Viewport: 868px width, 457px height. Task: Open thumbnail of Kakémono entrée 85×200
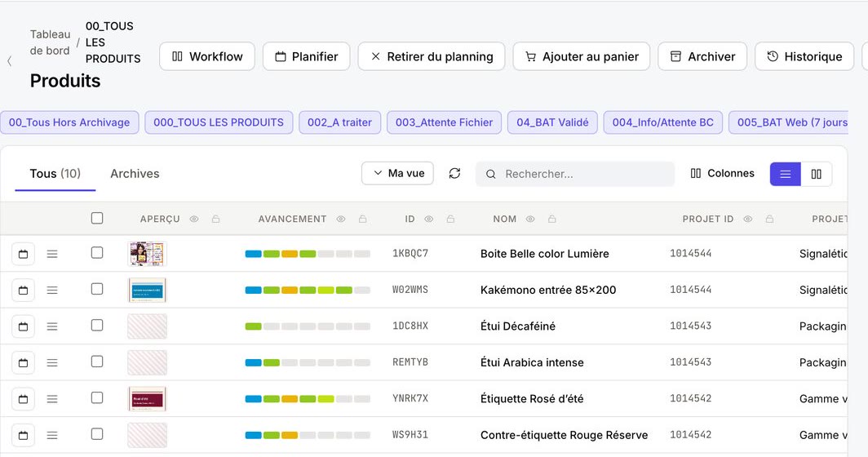tap(147, 290)
